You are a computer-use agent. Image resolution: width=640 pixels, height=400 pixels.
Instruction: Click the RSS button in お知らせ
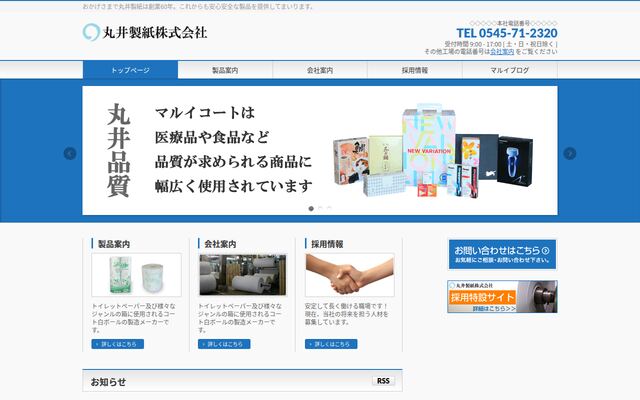coord(383,381)
